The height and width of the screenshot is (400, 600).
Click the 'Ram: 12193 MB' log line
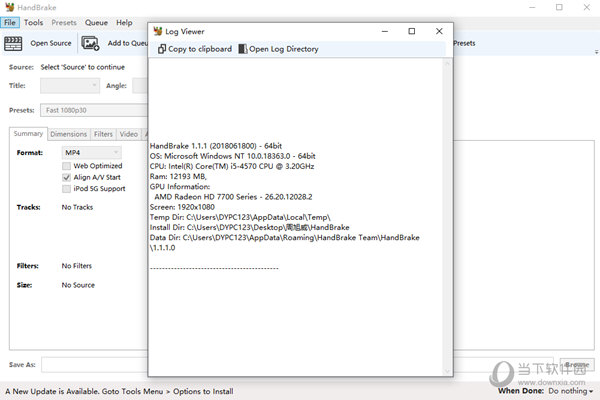point(178,176)
